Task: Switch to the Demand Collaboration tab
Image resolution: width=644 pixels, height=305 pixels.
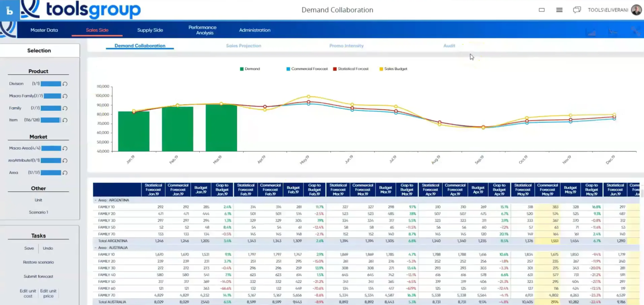Action: click(140, 46)
